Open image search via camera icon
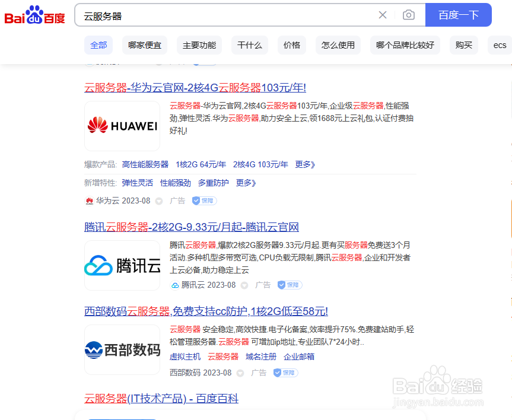512x420 pixels. (x=409, y=15)
